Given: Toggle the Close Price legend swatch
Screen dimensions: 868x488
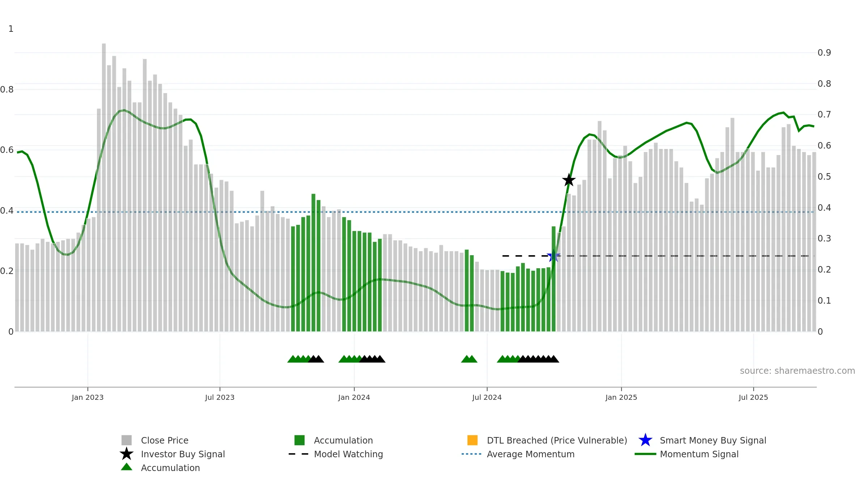Looking at the screenshot, I should tap(127, 440).
